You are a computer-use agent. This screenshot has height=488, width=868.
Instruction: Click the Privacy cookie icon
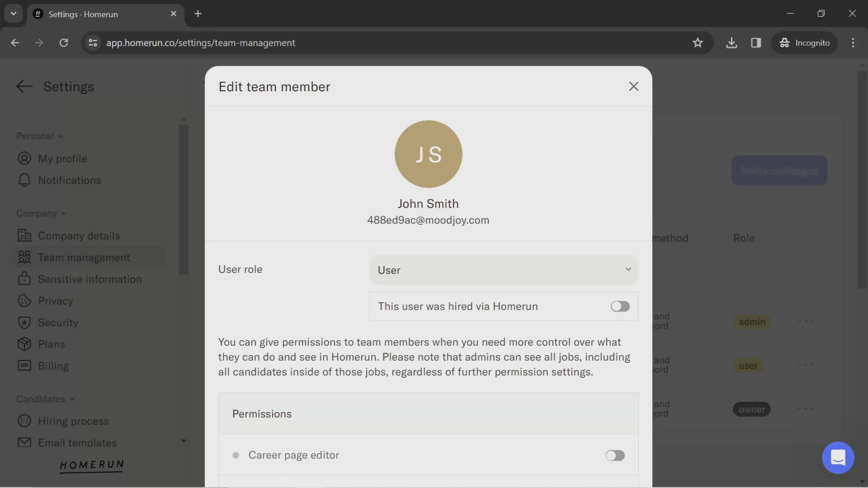[24, 301]
